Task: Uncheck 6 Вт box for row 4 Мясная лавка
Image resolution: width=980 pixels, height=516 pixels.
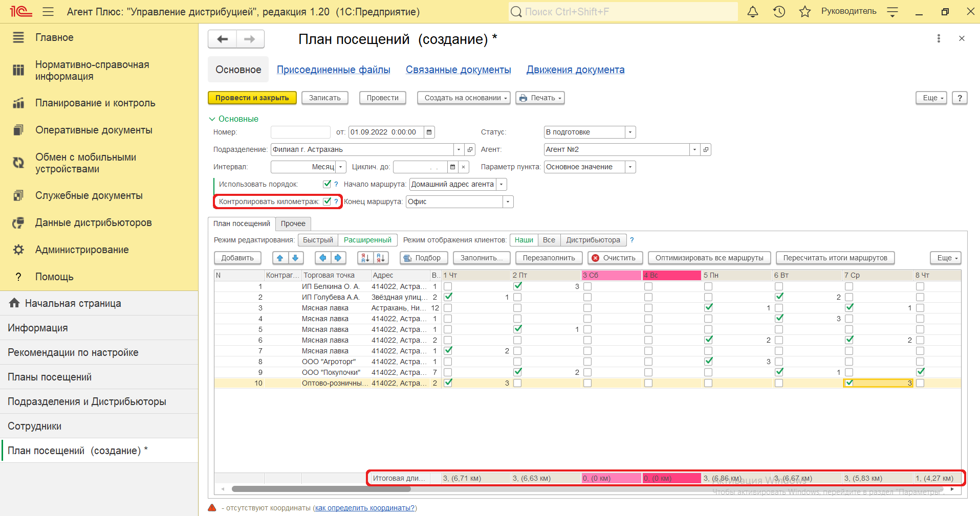Action: [779, 318]
